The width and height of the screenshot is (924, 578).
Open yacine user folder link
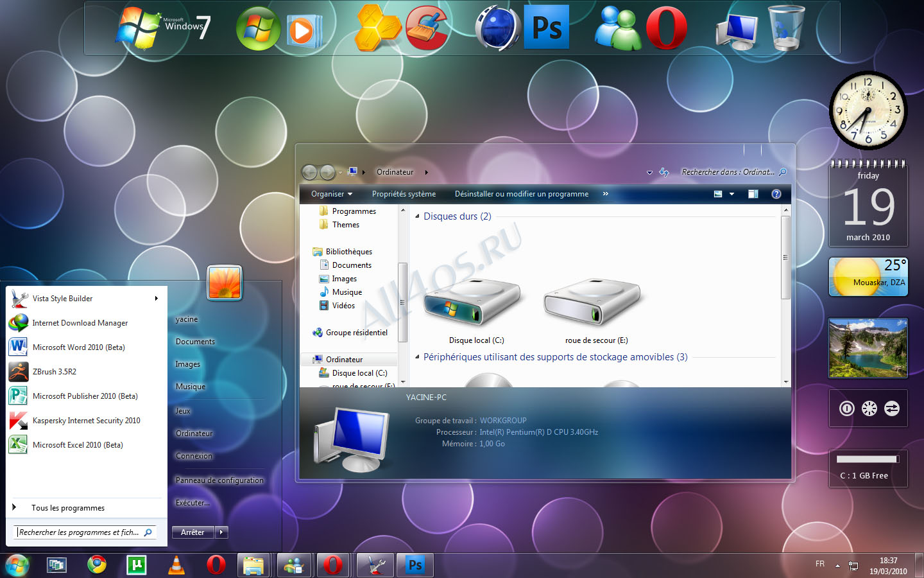click(187, 319)
